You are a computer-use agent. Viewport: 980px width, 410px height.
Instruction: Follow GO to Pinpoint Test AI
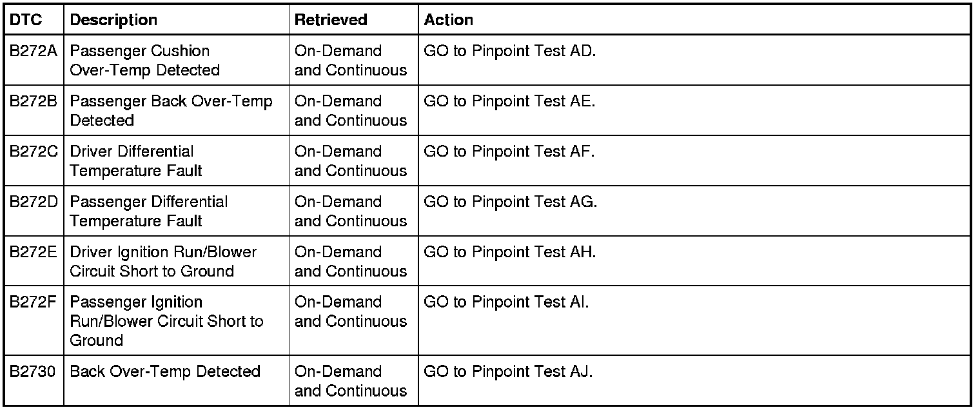tap(506, 302)
